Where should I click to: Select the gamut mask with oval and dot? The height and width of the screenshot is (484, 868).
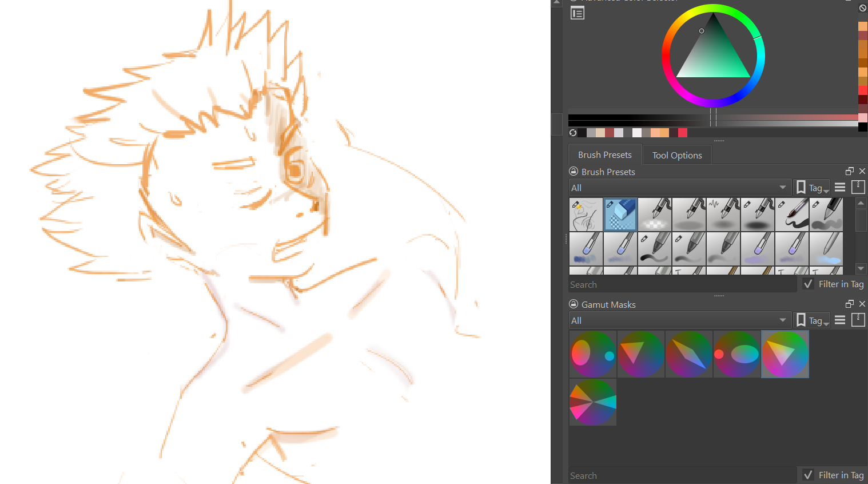click(593, 354)
